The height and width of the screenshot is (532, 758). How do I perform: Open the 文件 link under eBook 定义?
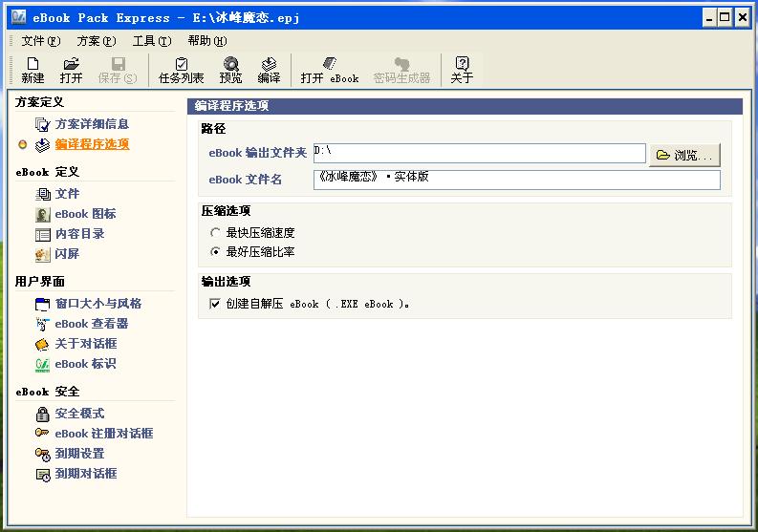click(67, 194)
